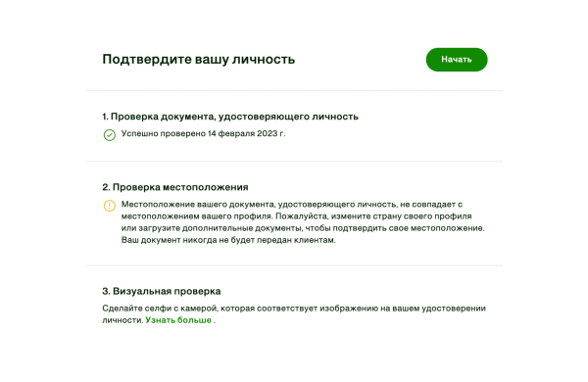Click sentence Ваш документ никогда не будет передан клиентам
The width and height of the screenshot is (588, 382).
coord(228,240)
